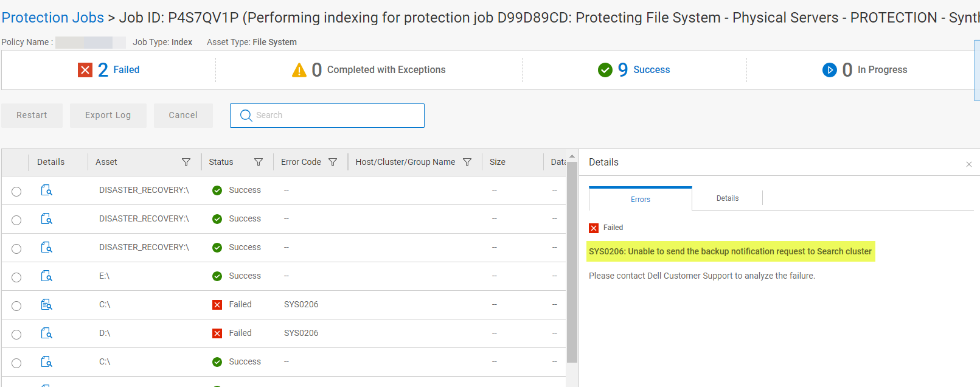
Task: Select radio button for the failed D:\ row
Action: [x=16, y=333]
